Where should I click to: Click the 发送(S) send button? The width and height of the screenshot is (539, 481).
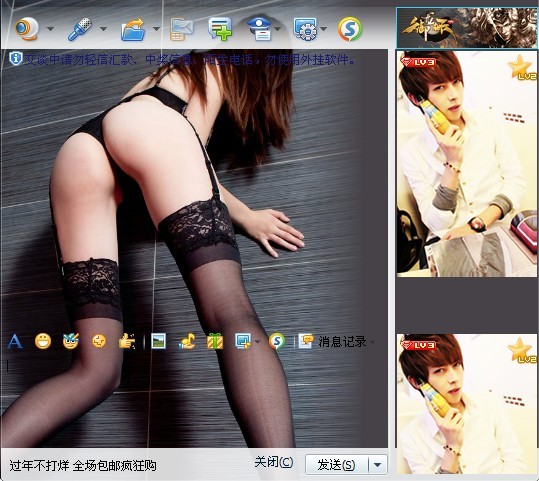click(x=337, y=464)
